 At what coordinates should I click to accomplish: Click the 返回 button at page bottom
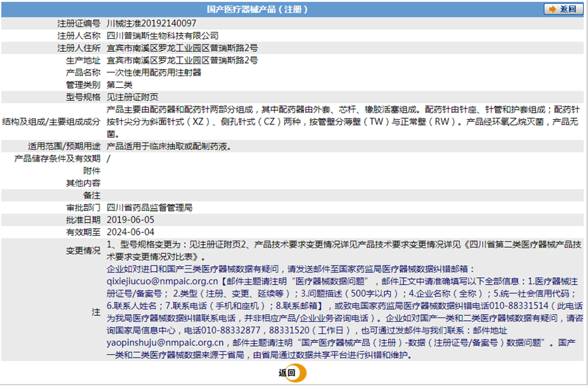point(292,373)
